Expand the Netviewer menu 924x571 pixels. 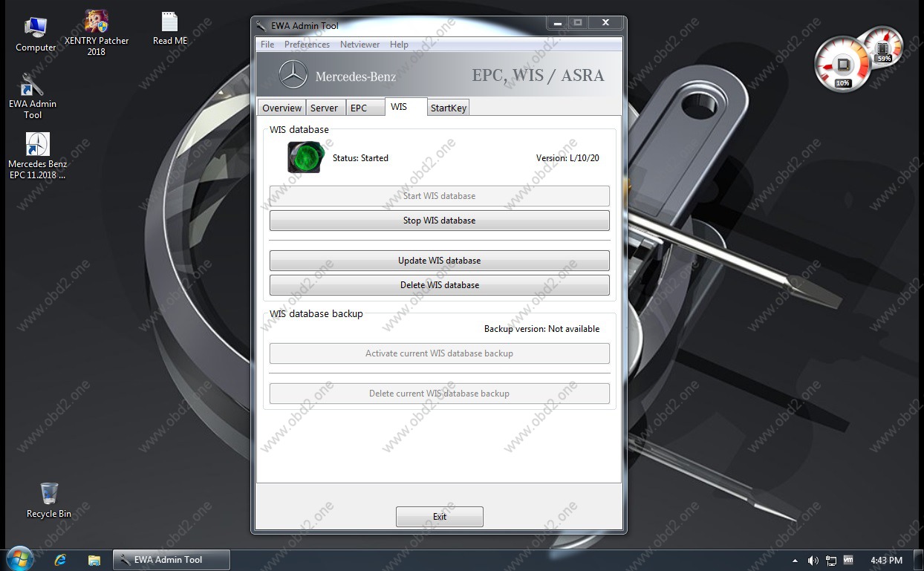[x=359, y=45]
